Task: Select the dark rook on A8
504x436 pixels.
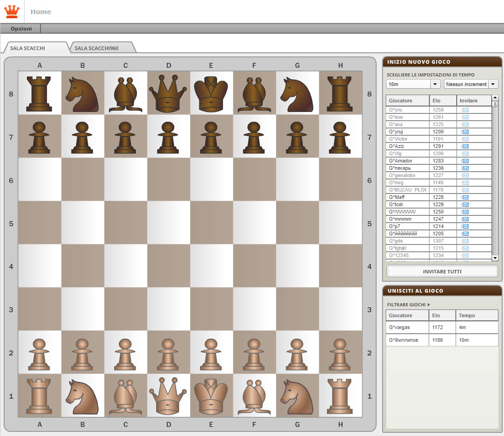Action: point(39,94)
